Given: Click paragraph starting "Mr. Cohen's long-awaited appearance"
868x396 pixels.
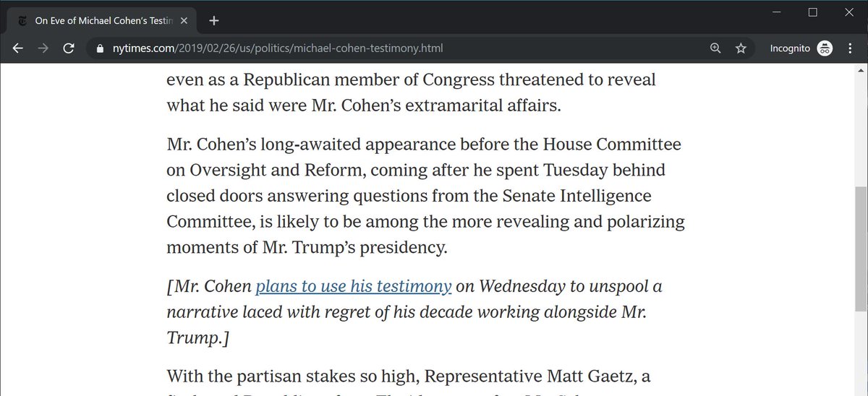Looking at the screenshot, I should (x=425, y=196).
